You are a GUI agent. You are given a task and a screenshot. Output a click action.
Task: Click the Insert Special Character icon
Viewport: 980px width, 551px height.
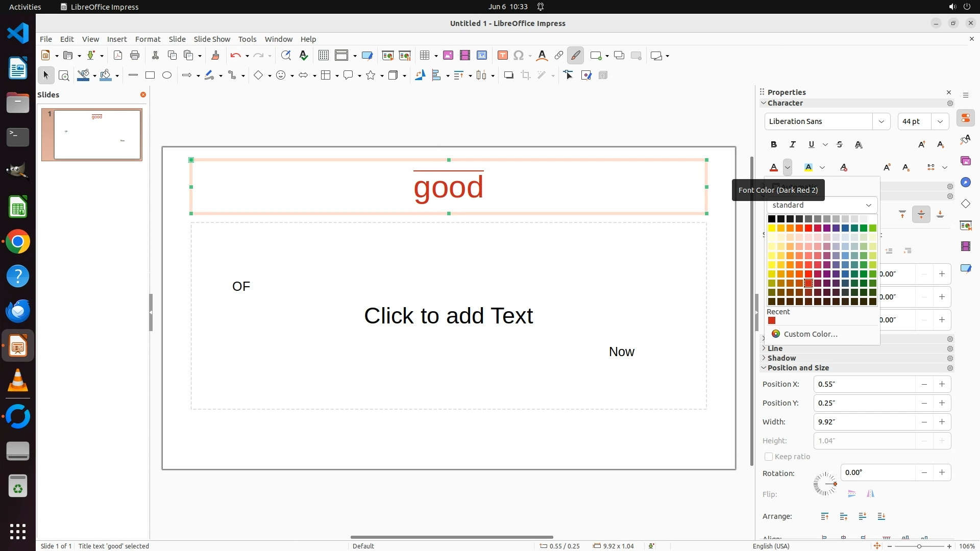519,56
